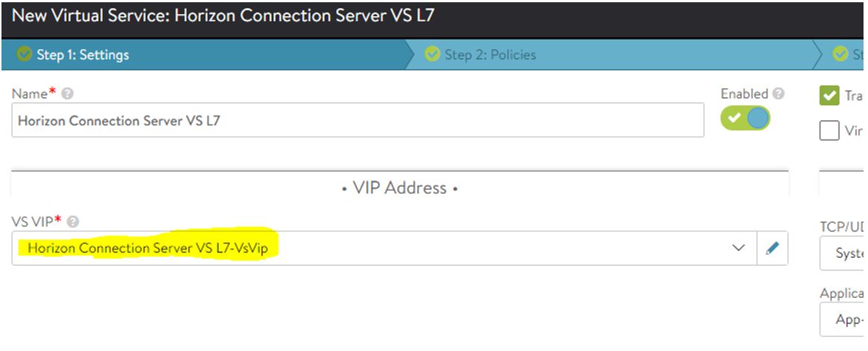868x351 pixels.
Task: Click the pencil edit icon for VS VIP
Action: pos(772,248)
